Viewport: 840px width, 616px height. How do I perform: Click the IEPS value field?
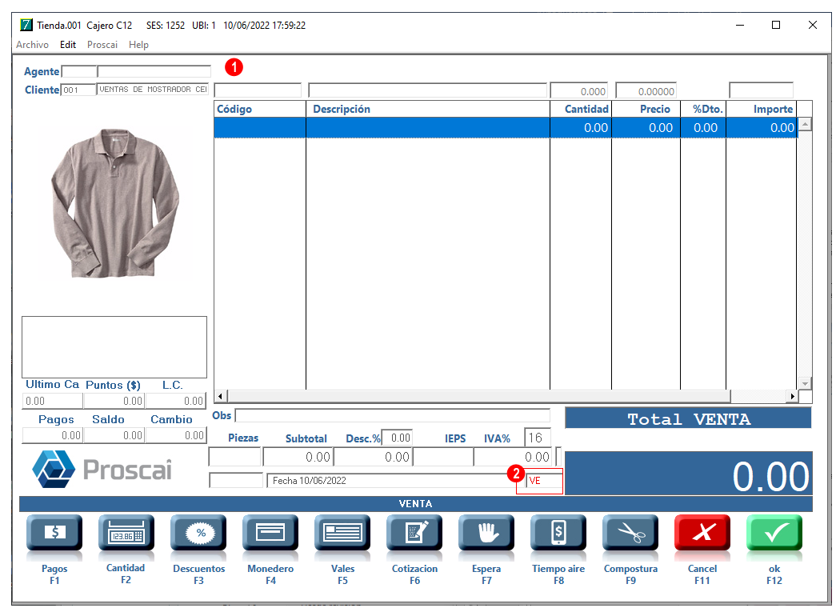pos(443,457)
